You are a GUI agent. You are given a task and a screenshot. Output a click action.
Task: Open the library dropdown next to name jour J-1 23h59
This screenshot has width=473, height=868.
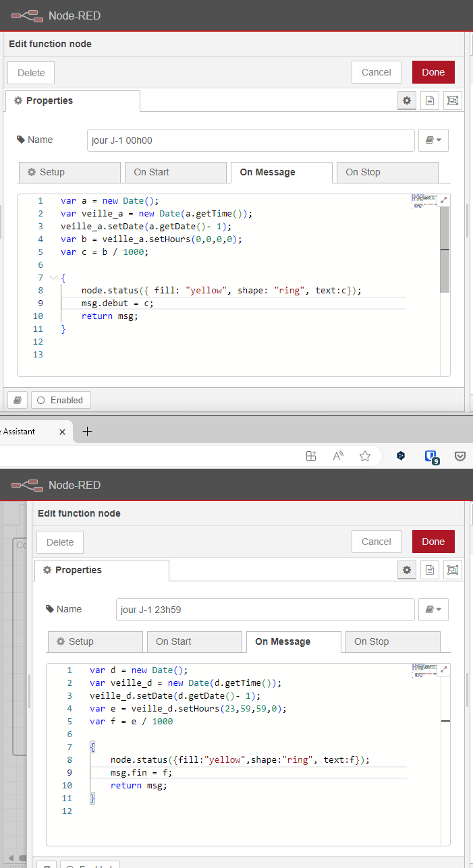[433, 610]
